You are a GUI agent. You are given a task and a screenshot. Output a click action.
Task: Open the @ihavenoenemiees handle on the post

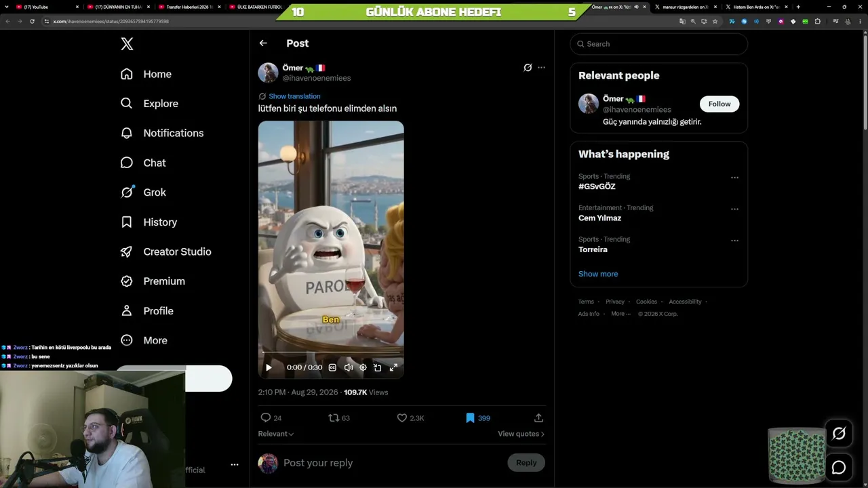[x=317, y=78]
